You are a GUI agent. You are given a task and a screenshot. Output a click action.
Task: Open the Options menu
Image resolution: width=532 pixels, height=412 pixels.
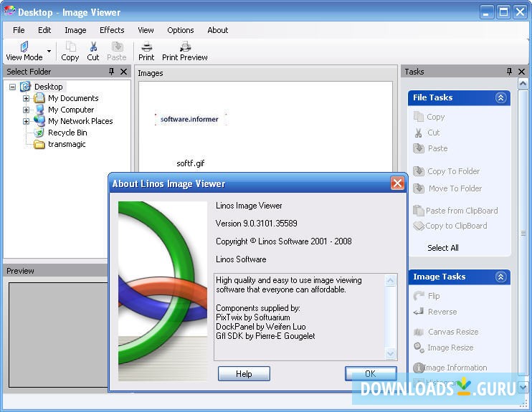coord(181,30)
